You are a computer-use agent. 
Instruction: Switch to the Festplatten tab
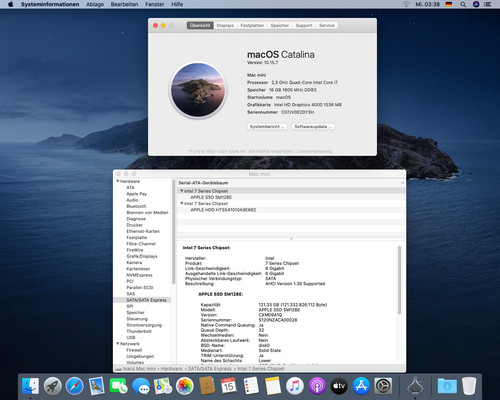[252, 25]
